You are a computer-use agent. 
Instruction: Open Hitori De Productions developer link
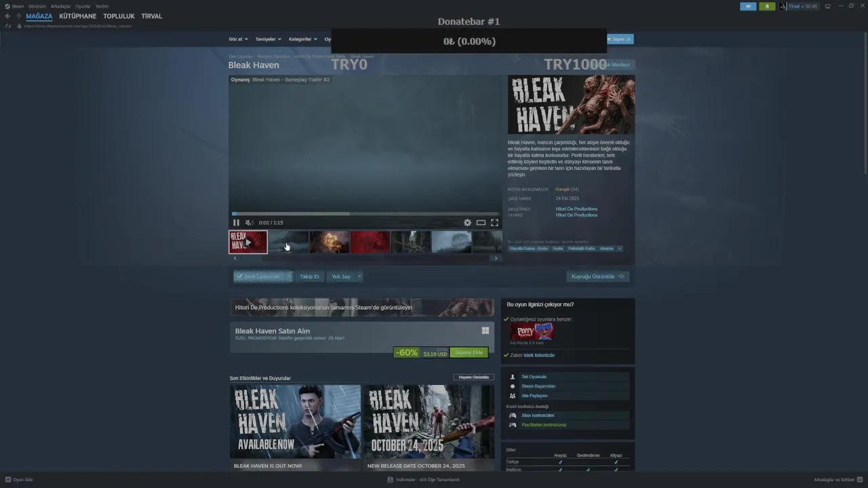point(576,209)
